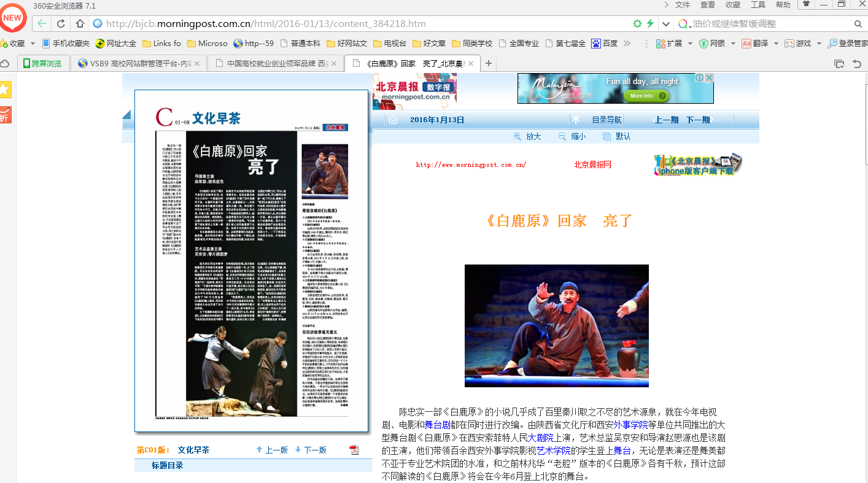The image size is (868, 483).
Task: Switch to the 跨屏浏览 tab
Action: click(43, 63)
